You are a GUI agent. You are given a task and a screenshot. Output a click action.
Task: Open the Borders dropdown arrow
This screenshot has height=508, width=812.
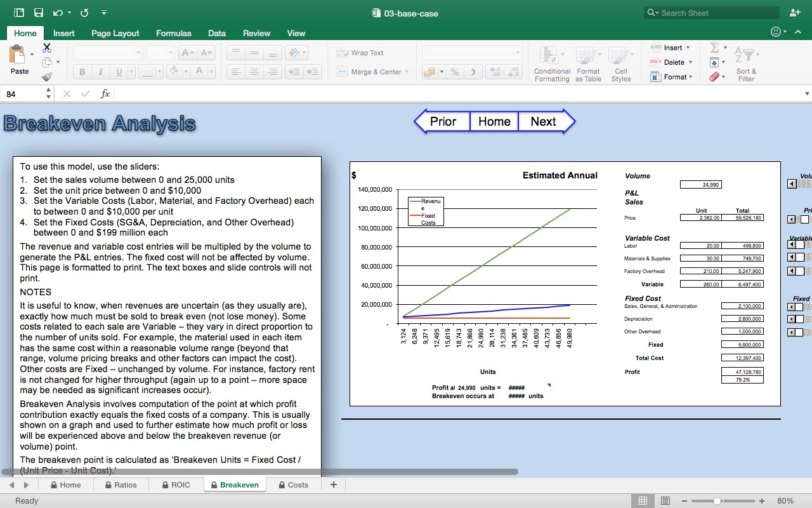tap(160, 71)
